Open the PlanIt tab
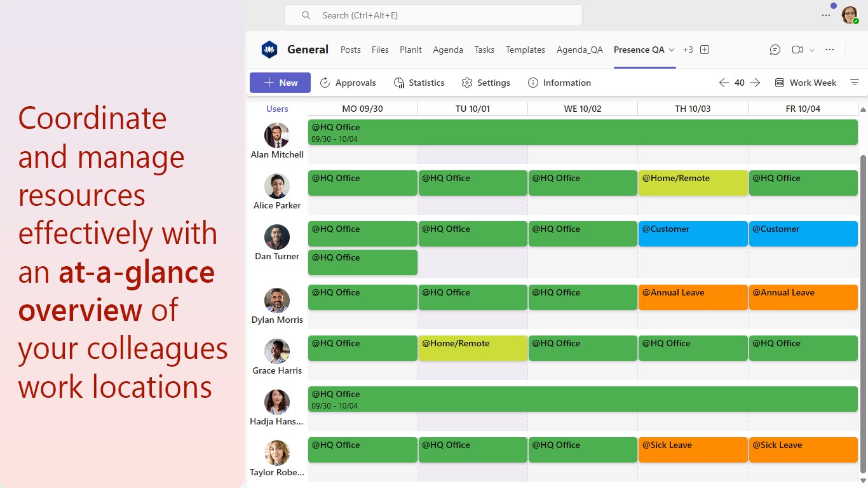The image size is (868, 488). tap(410, 50)
